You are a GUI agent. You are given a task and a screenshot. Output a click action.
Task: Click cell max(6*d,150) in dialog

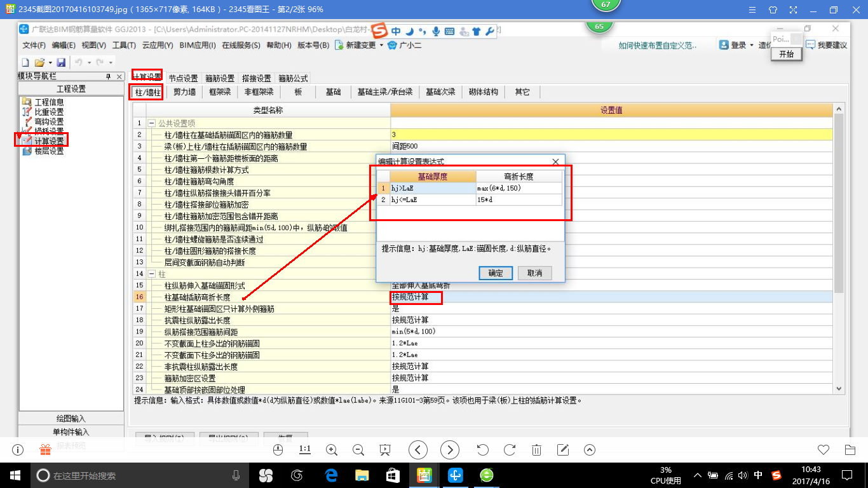[x=519, y=188]
